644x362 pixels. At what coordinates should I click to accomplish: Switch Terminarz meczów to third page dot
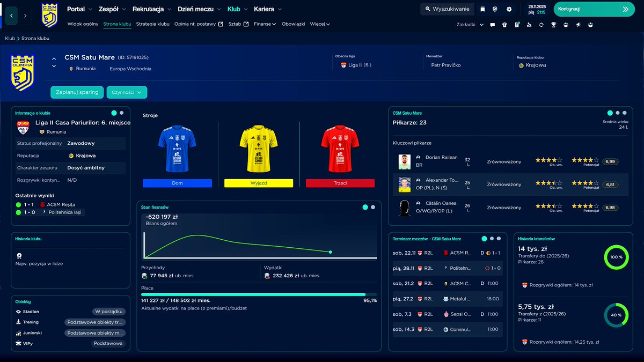tap(499, 239)
